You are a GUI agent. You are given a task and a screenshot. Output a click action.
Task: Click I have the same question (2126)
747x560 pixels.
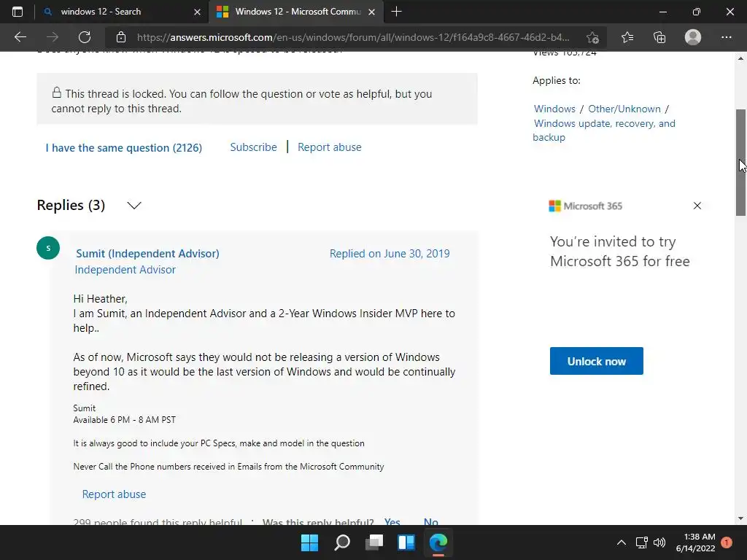[x=124, y=147]
